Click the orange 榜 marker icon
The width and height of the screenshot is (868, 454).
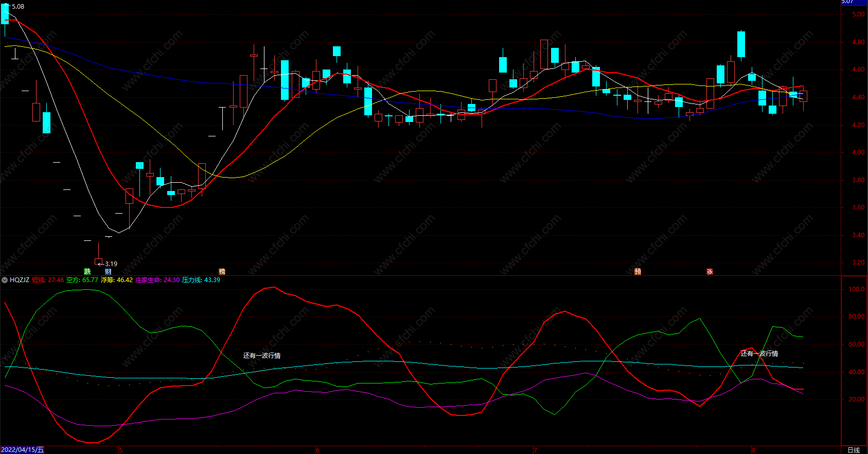click(222, 271)
